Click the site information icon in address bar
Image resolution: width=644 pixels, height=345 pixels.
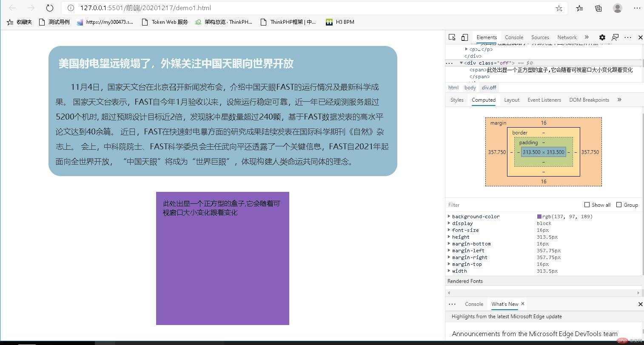point(71,8)
